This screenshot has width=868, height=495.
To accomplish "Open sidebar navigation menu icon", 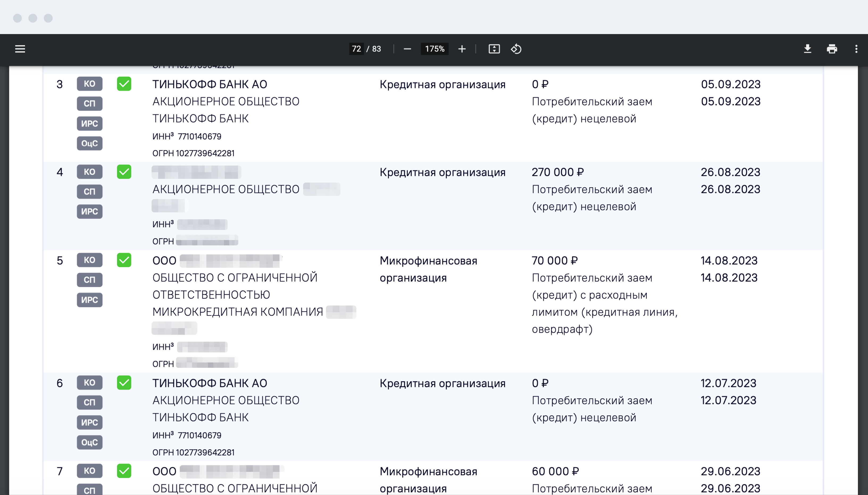I will (x=20, y=48).
